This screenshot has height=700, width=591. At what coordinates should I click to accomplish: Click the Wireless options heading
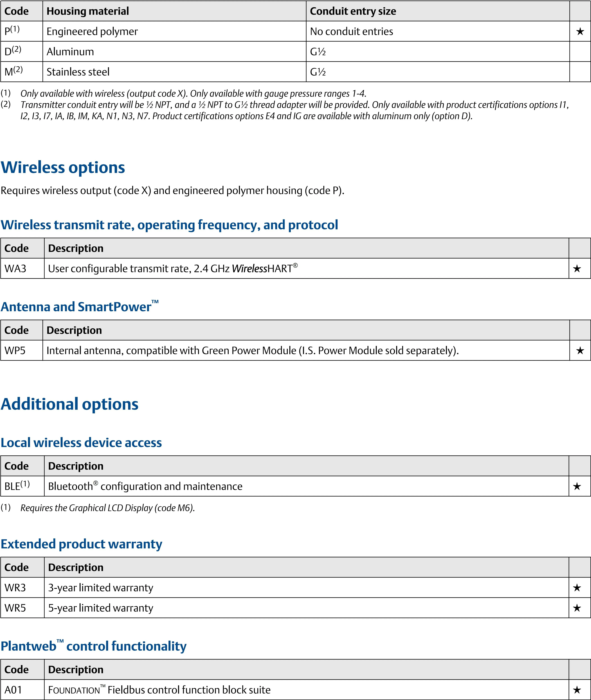click(63, 167)
